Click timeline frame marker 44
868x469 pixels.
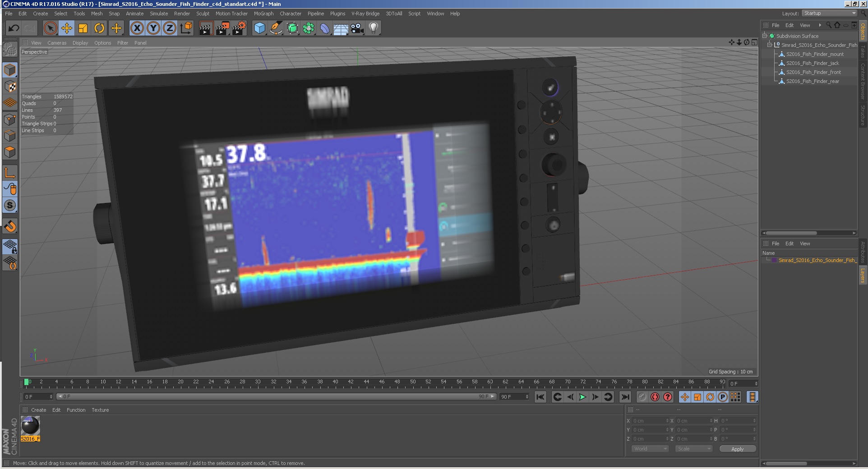tap(366, 382)
